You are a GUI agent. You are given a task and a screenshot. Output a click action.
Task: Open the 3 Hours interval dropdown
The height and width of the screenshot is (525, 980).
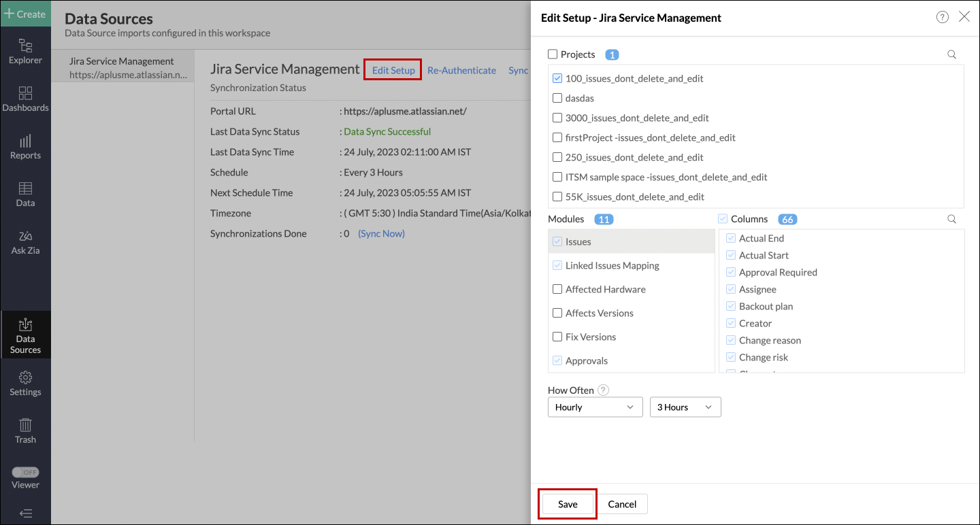[685, 407]
